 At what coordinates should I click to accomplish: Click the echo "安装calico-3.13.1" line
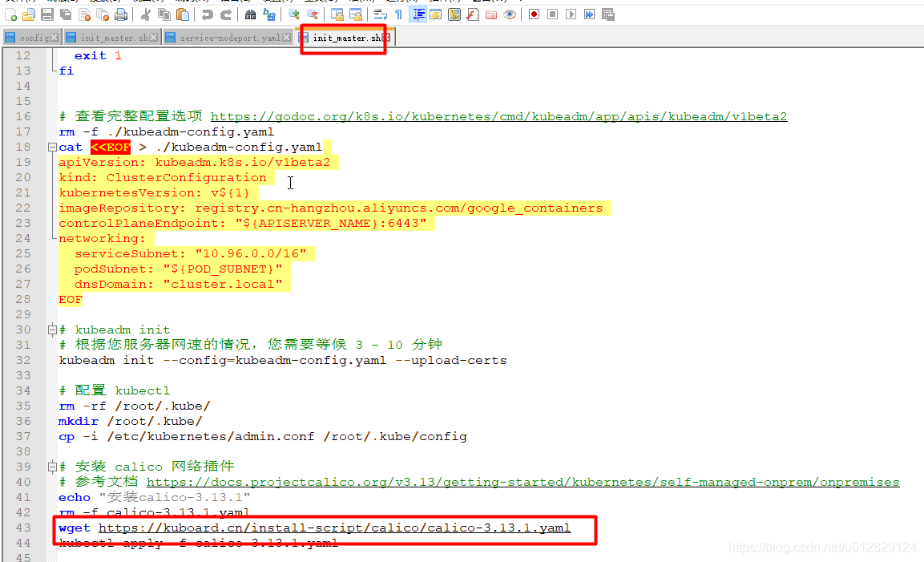pyautogui.click(x=155, y=497)
